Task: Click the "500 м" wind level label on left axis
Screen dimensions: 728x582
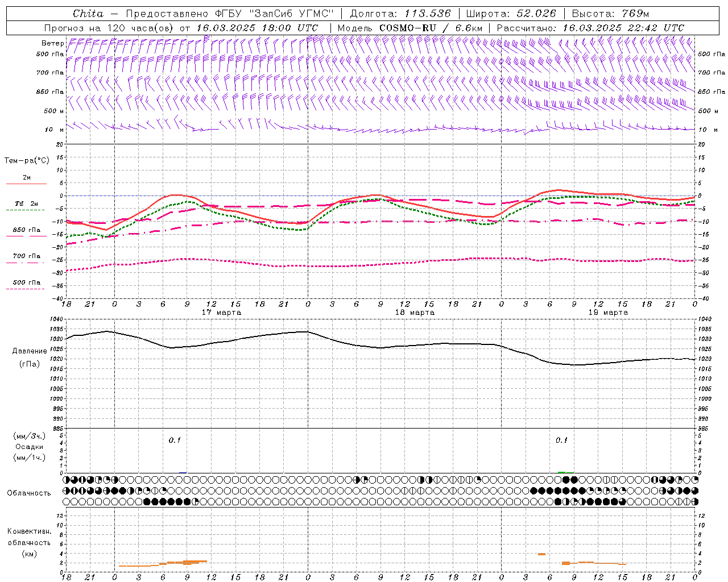Action: click(x=54, y=111)
